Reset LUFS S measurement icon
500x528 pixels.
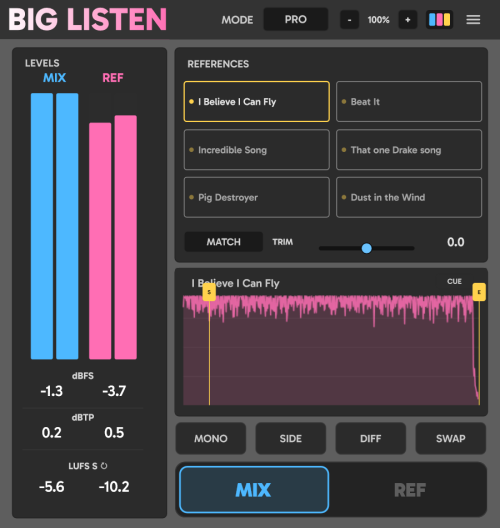tap(104, 466)
